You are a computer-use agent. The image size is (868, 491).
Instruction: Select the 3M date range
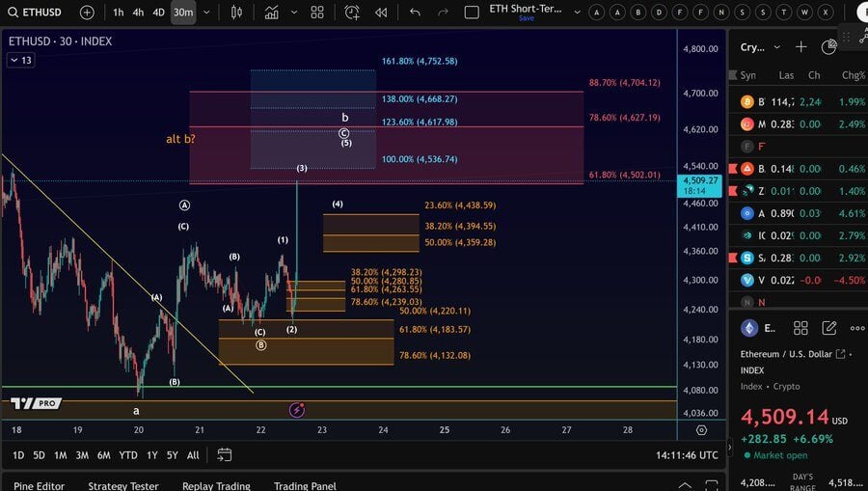click(82, 455)
